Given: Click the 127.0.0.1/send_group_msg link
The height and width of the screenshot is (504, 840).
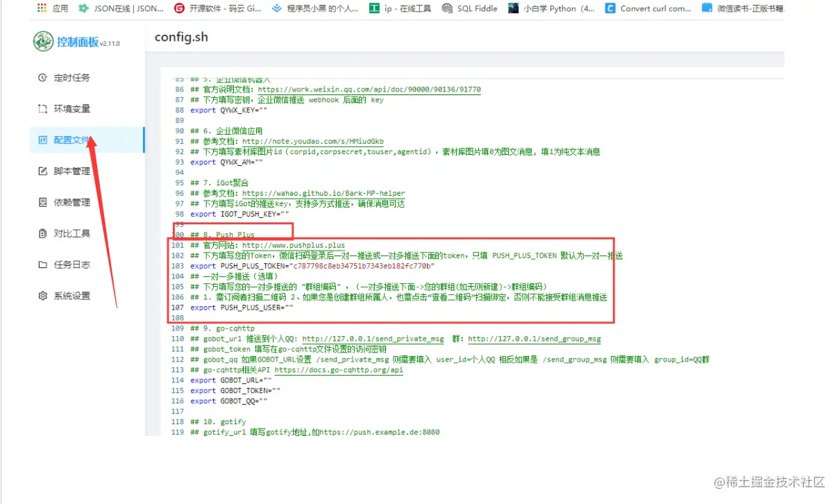Looking at the screenshot, I should point(535,339).
